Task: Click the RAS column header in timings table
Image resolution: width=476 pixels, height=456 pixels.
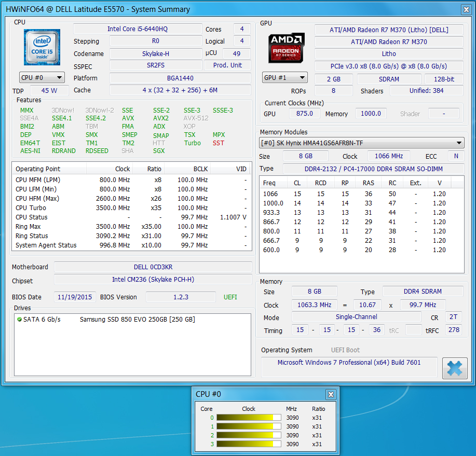Action: [x=368, y=183]
